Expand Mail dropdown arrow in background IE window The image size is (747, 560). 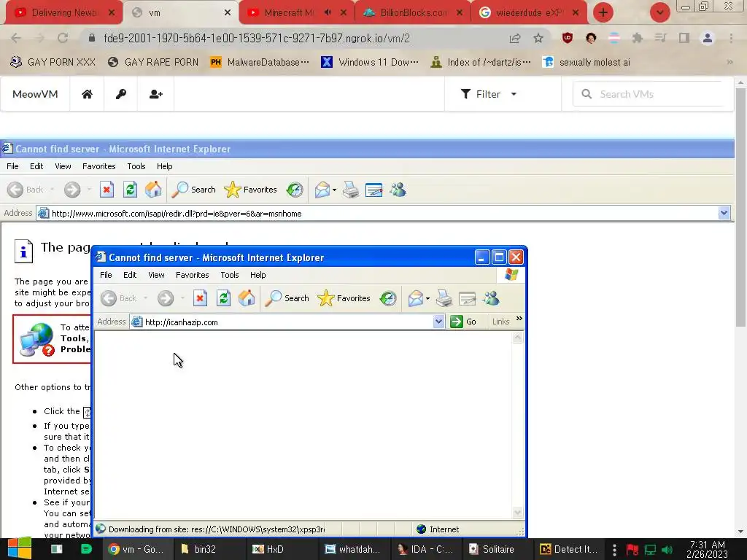334,190
